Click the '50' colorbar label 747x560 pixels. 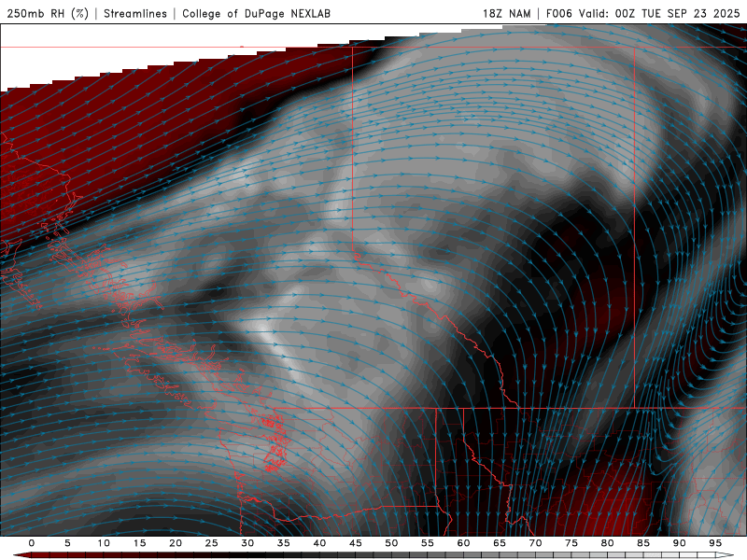[391, 543]
